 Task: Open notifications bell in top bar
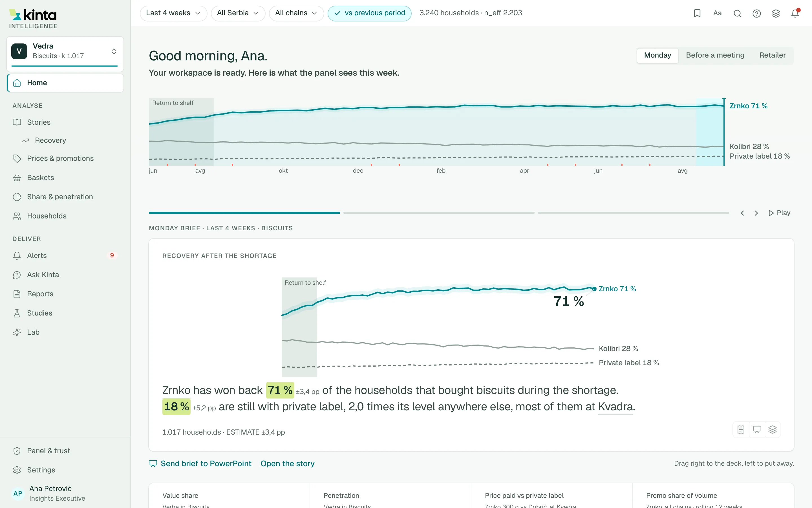click(x=795, y=13)
